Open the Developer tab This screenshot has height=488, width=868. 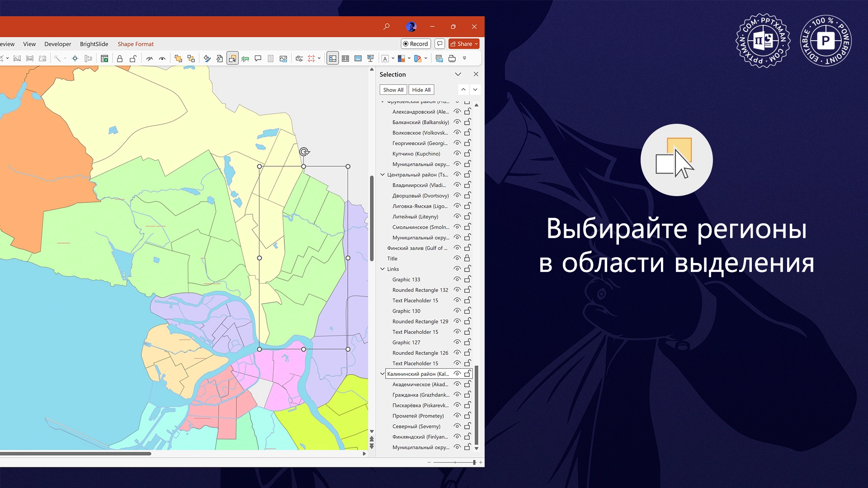pos(57,44)
